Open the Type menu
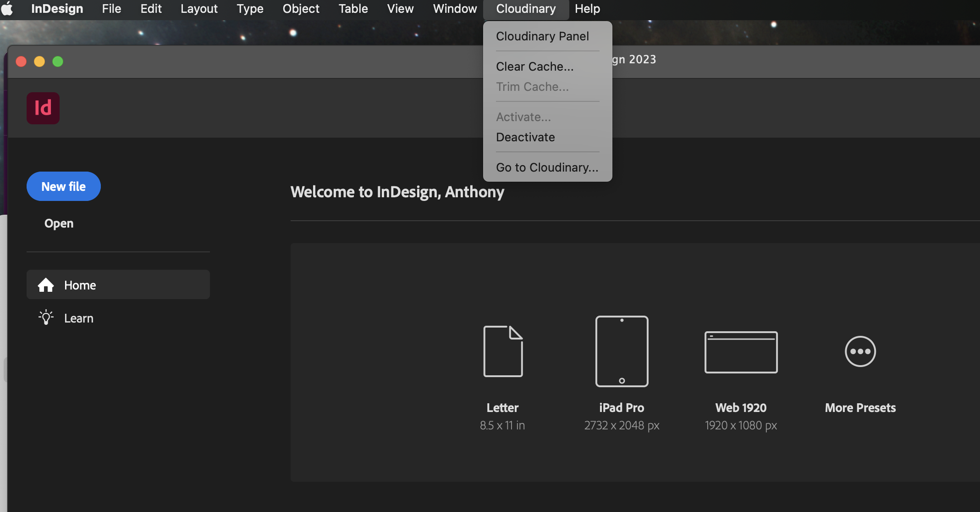The image size is (980, 512). click(x=250, y=9)
